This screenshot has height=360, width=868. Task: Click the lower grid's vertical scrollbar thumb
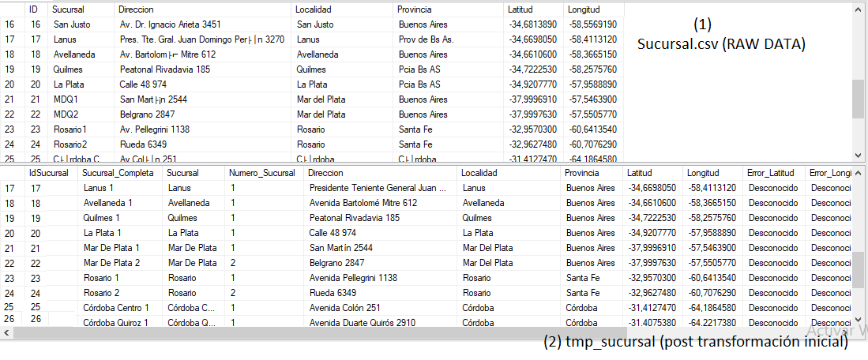click(859, 270)
